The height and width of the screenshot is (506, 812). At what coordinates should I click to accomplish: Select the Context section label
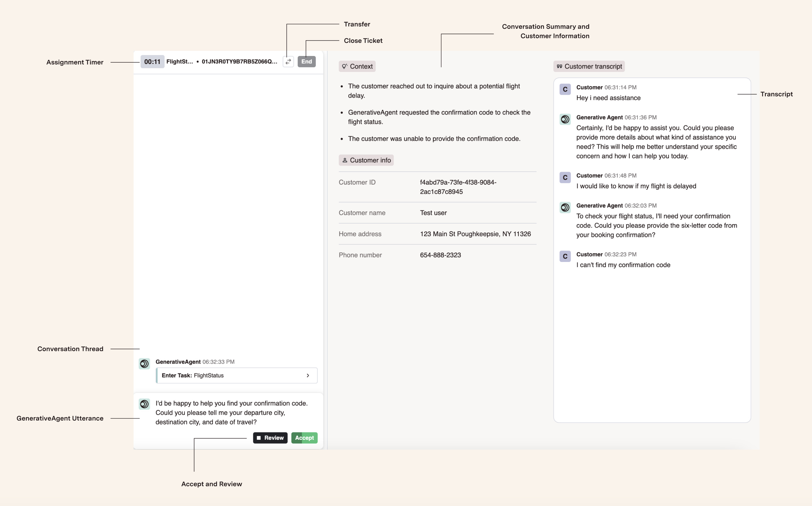[x=361, y=66]
